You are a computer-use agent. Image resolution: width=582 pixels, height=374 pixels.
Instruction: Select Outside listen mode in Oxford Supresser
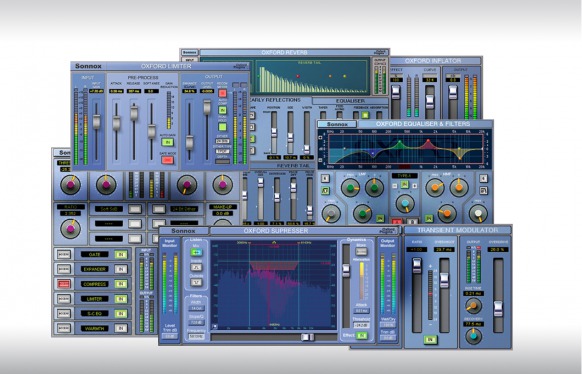pyautogui.click(x=196, y=282)
